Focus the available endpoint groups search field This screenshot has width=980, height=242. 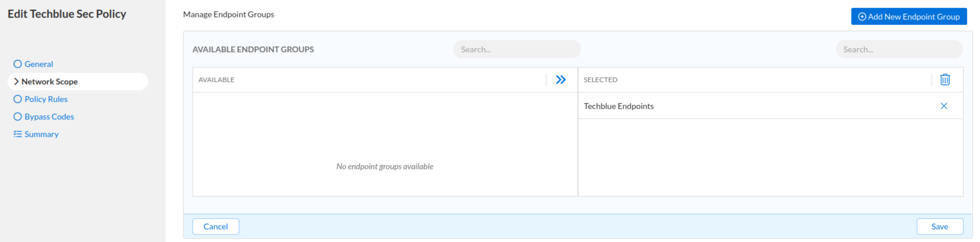point(517,49)
